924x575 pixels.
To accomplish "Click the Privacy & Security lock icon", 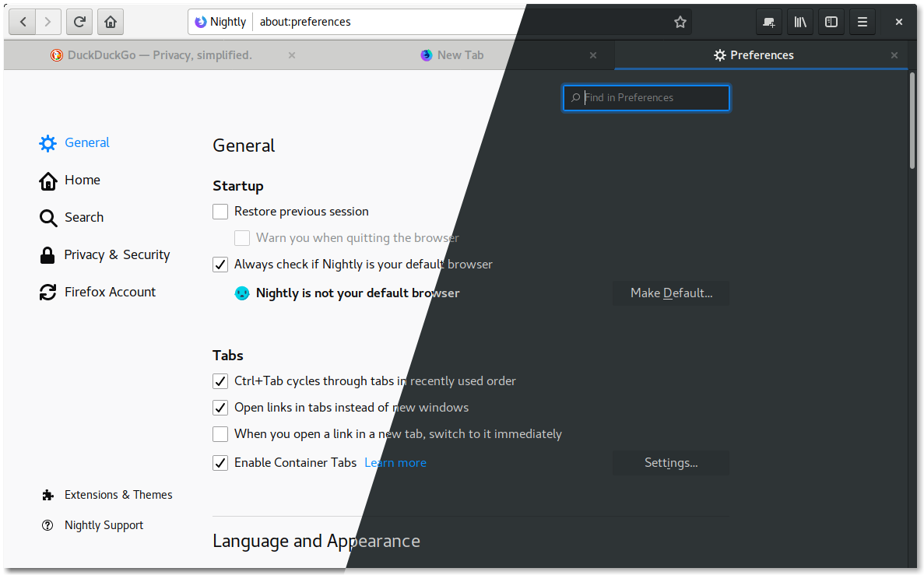I will (47, 255).
